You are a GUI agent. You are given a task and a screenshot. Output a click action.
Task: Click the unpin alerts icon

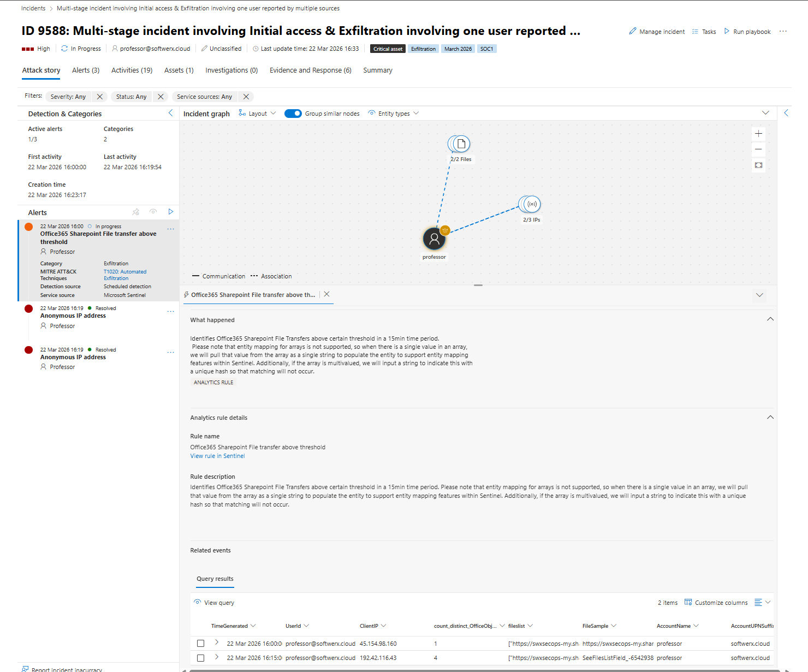(x=136, y=212)
